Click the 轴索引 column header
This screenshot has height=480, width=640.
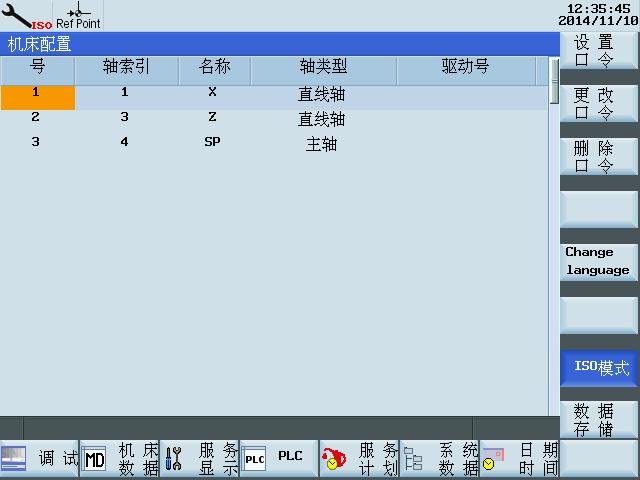pos(127,71)
